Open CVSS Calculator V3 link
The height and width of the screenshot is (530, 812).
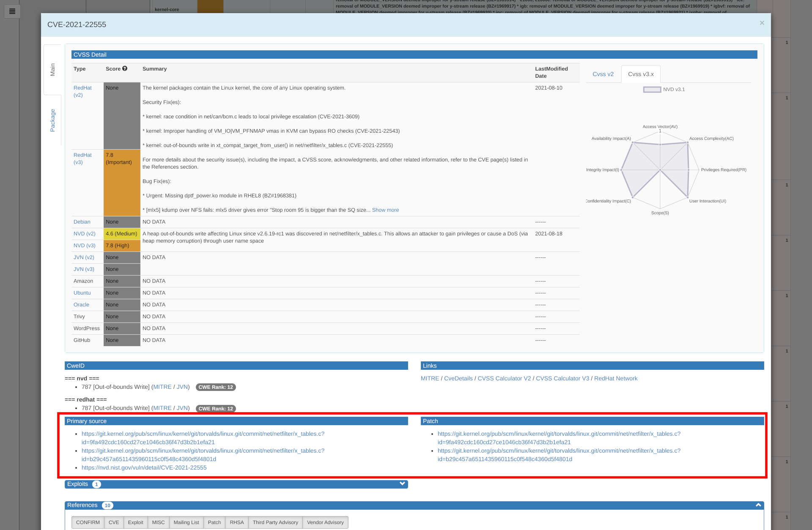point(562,379)
